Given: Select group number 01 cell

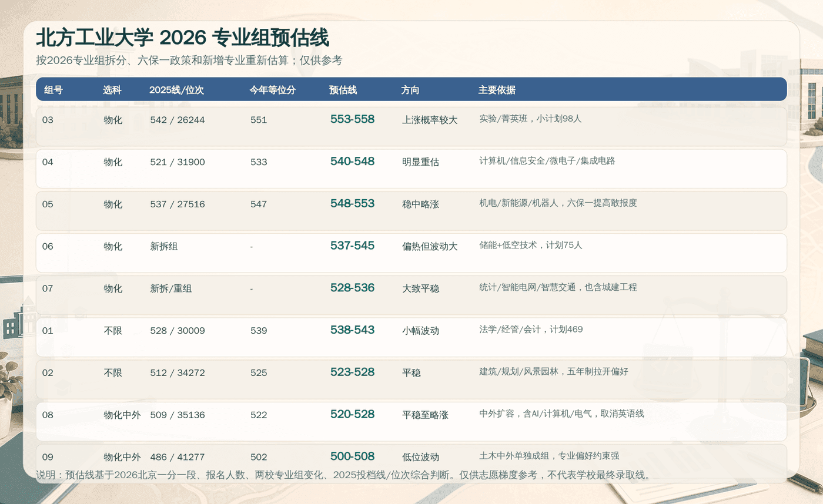Looking at the screenshot, I should (48, 331).
